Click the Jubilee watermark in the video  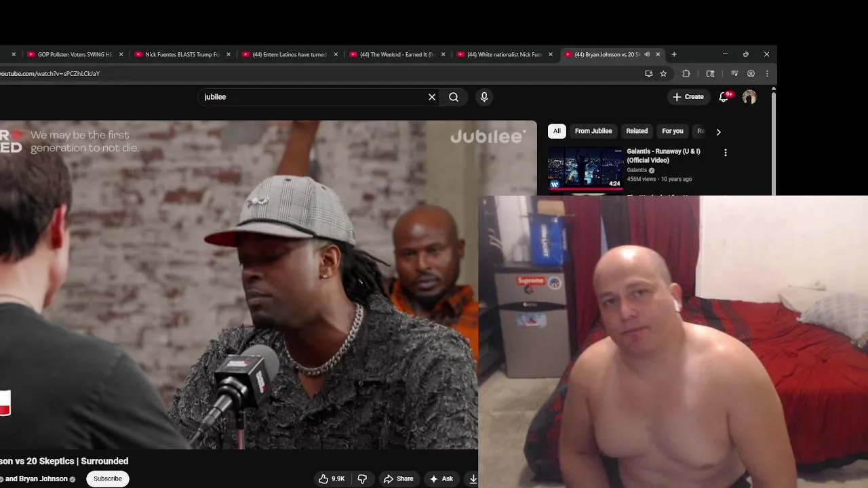point(488,137)
